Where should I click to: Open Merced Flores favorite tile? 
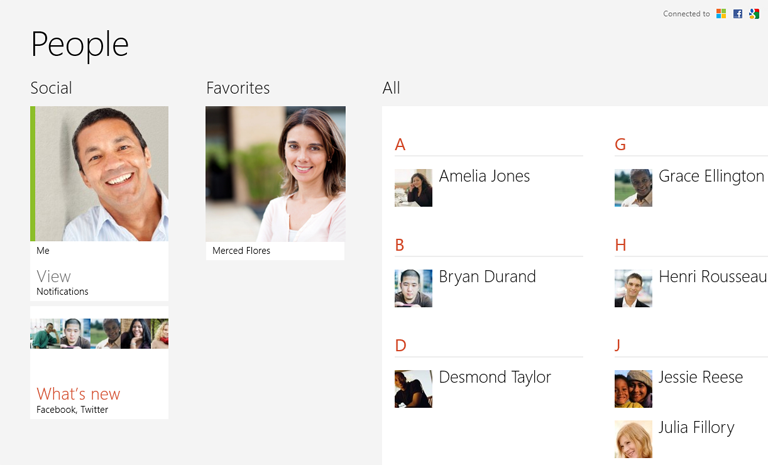tap(275, 182)
